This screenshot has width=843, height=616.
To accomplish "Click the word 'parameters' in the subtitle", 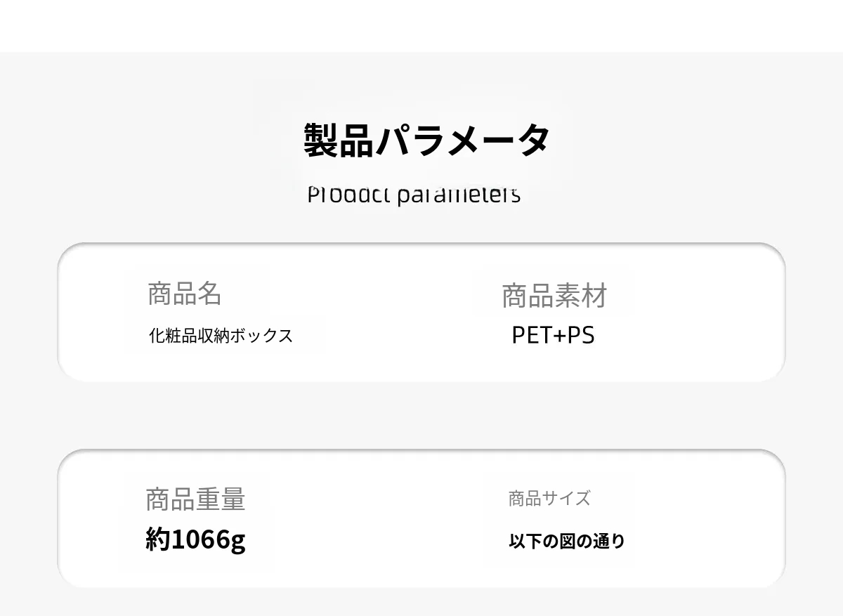I will [x=459, y=195].
